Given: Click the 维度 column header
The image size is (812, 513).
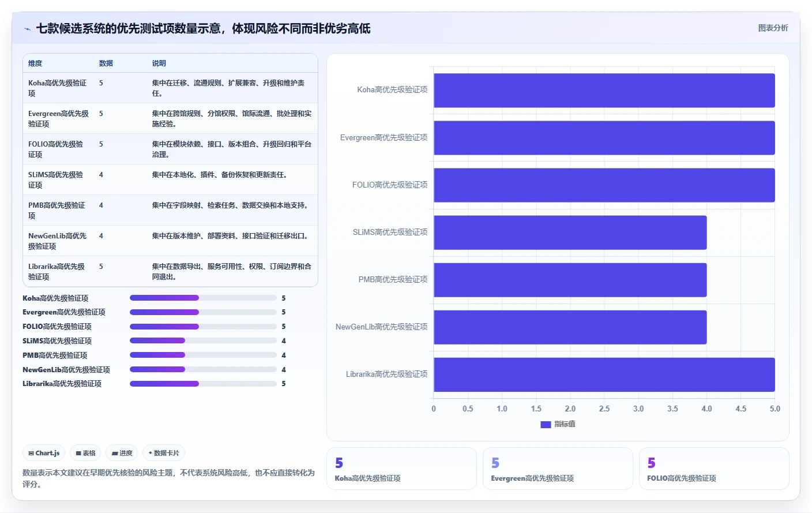Looking at the screenshot, I should click(35, 63).
